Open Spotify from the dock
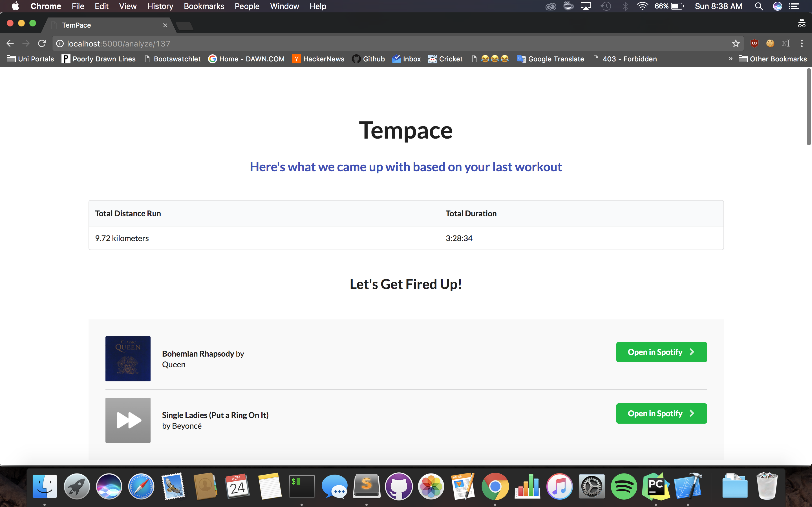This screenshot has height=507, width=812. coord(624,486)
